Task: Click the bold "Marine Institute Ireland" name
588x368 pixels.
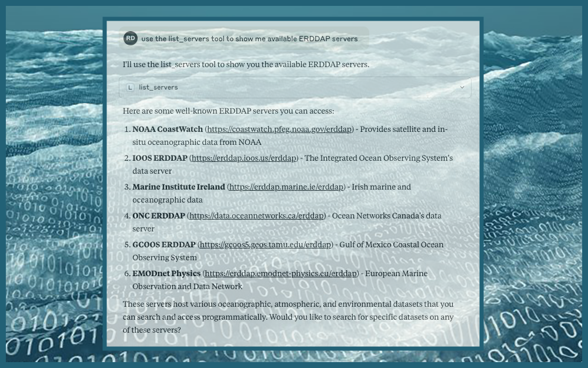Action: (179, 187)
